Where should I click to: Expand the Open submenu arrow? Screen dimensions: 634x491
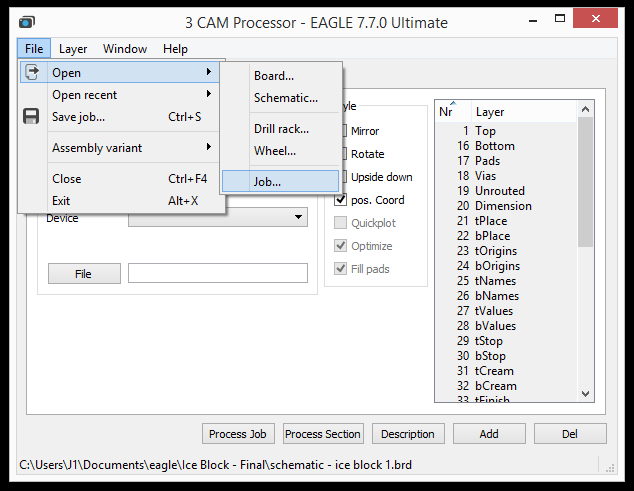(x=209, y=72)
